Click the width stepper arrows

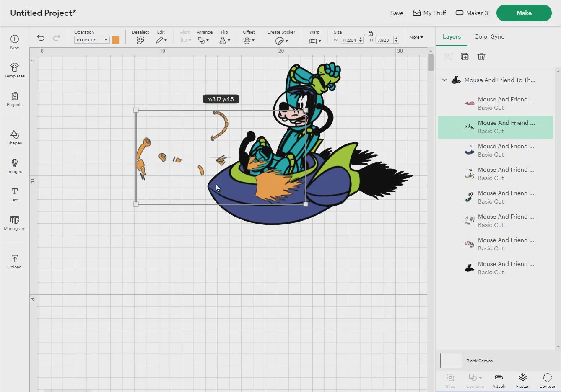361,40
